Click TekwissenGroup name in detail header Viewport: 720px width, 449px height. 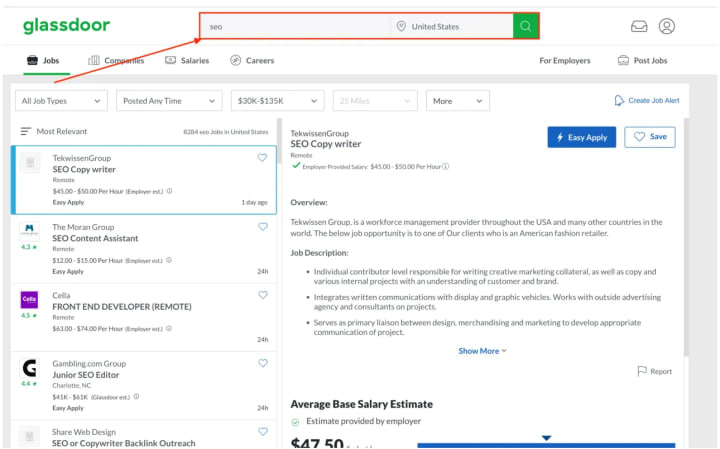coord(319,133)
